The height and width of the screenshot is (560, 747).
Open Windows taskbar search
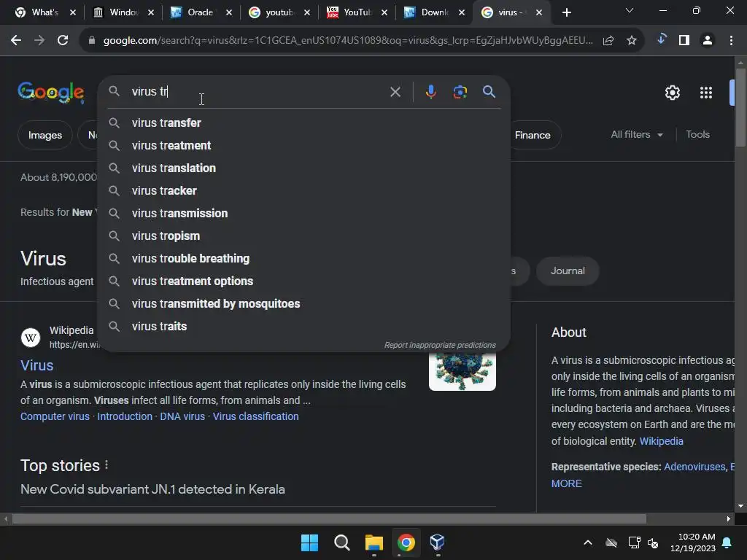pyautogui.click(x=341, y=542)
